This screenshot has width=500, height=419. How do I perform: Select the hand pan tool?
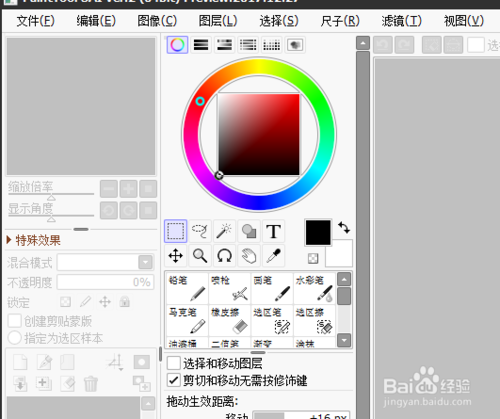click(x=249, y=256)
